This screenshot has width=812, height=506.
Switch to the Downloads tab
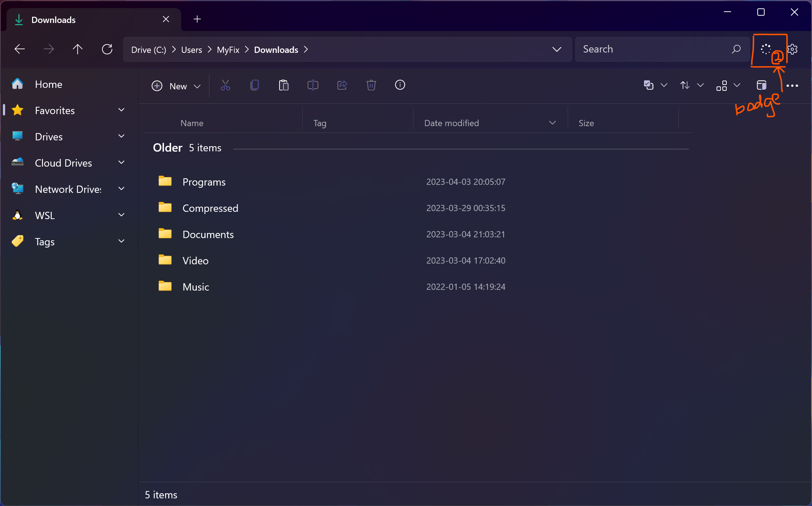(53, 19)
